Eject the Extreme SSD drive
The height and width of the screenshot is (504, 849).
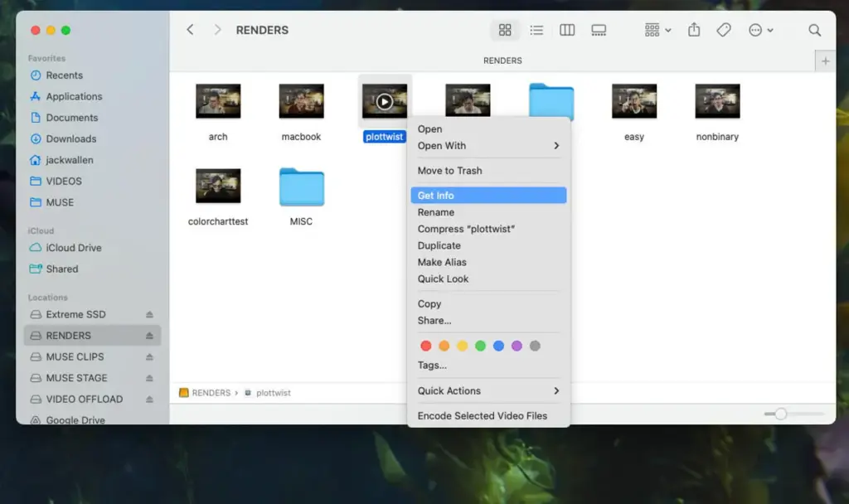(150, 315)
